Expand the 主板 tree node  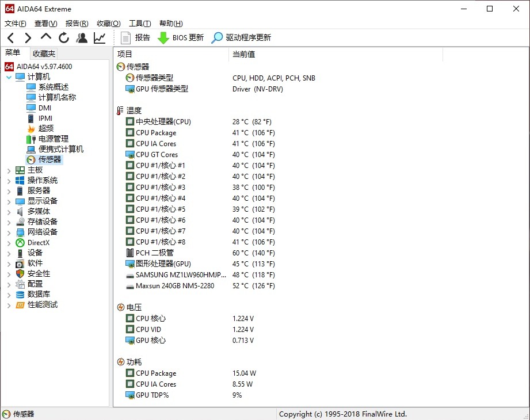coord(9,171)
